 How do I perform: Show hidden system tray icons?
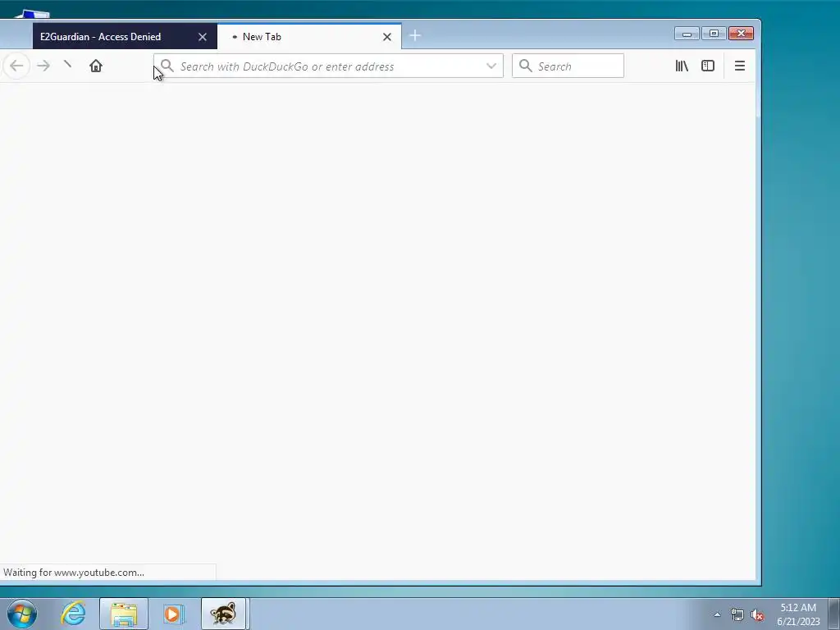point(717,614)
